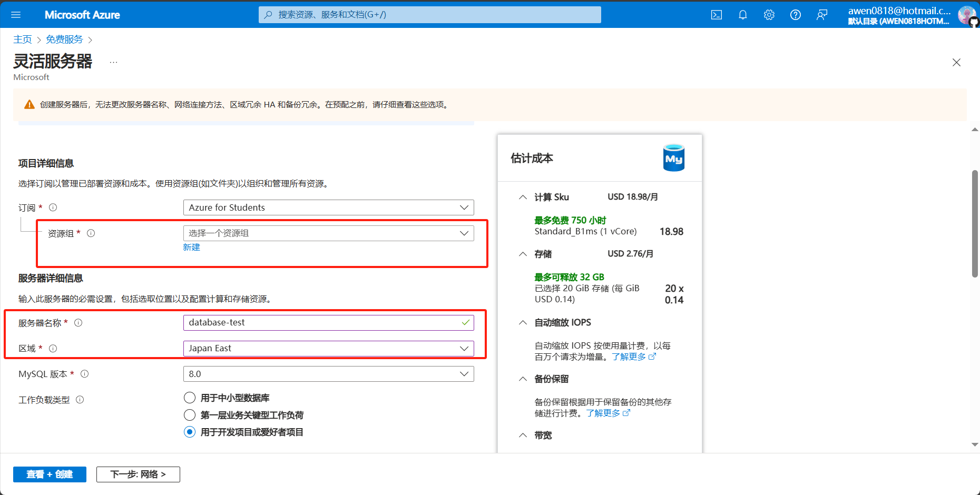Click the account name awen0818@hotmail
The width and height of the screenshot is (980, 495).
(x=899, y=11)
